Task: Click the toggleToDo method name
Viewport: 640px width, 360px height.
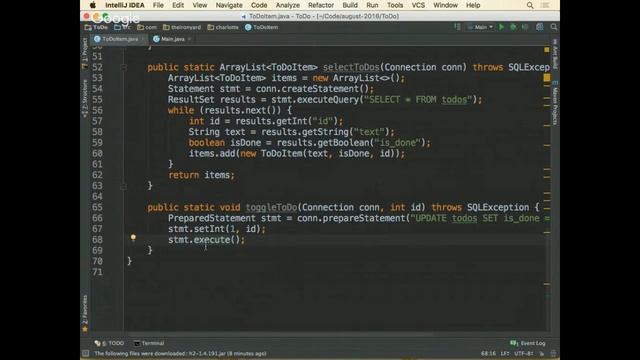Action: point(271,207)
